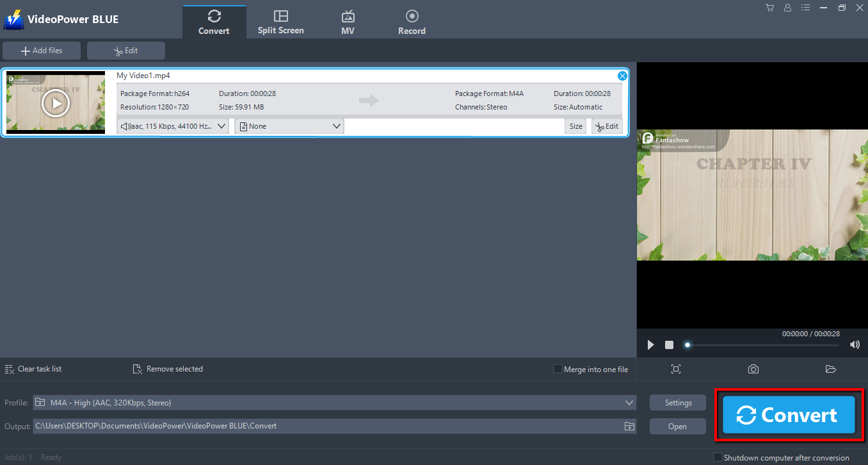
Task: Click the Settings button
Action: pyautogui.click(x=678, y=403)
